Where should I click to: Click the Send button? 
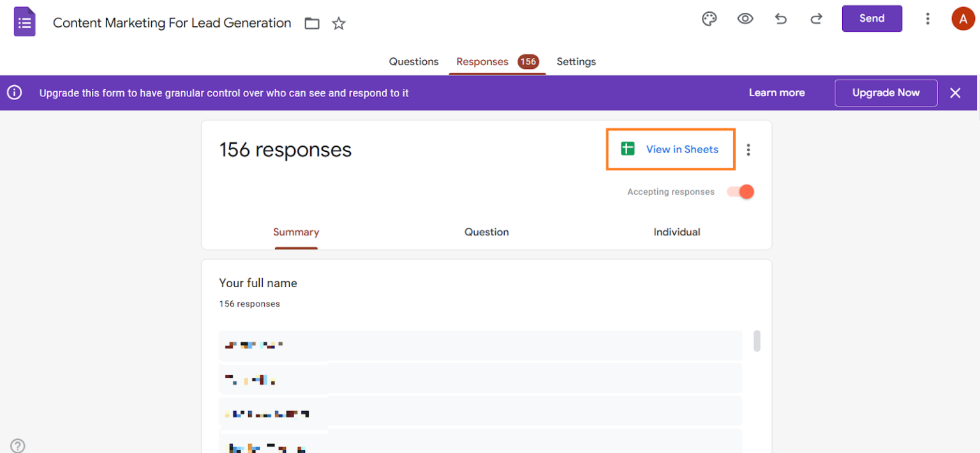point(872,19)
